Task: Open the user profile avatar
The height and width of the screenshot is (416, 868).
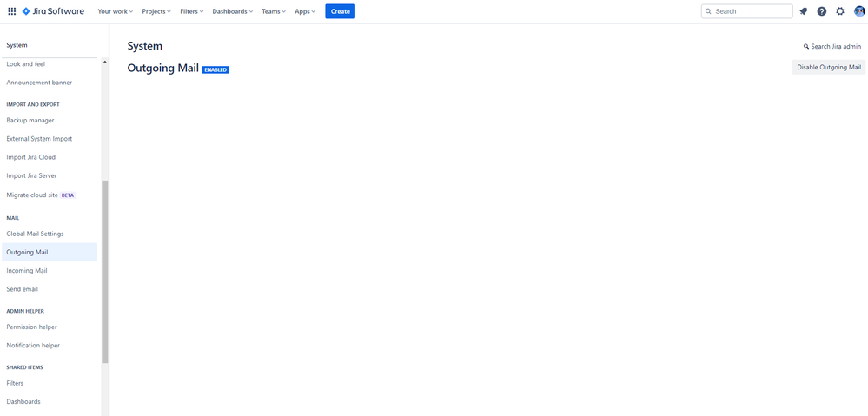Action: coord(859,11)
